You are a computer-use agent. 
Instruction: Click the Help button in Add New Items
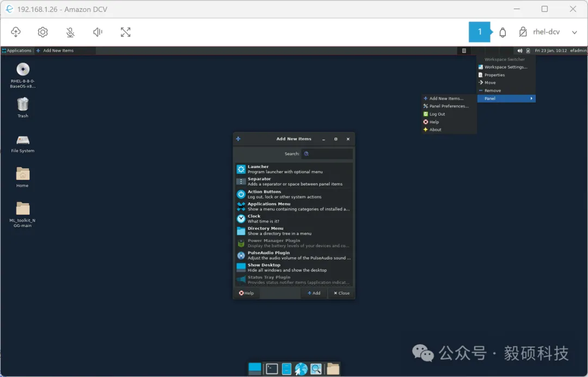(x=246, y=293)
